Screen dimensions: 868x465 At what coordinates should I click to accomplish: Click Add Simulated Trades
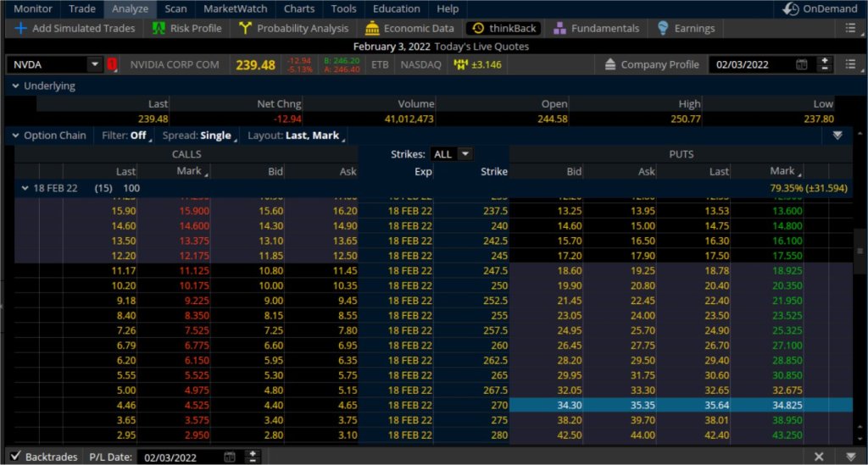[75, 28]
